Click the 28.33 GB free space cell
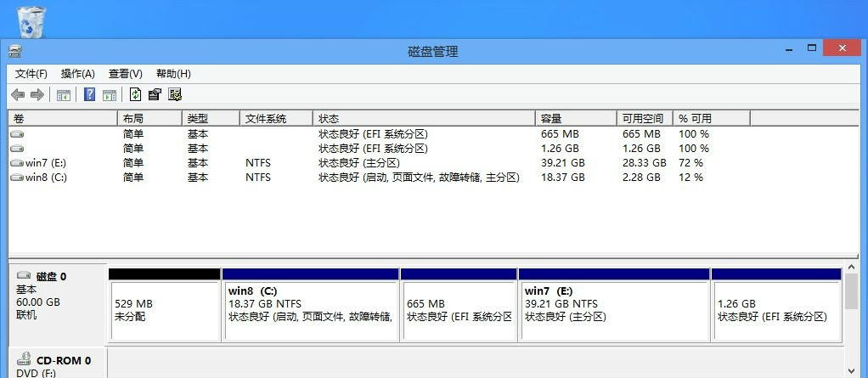 [x=644, y=163]
